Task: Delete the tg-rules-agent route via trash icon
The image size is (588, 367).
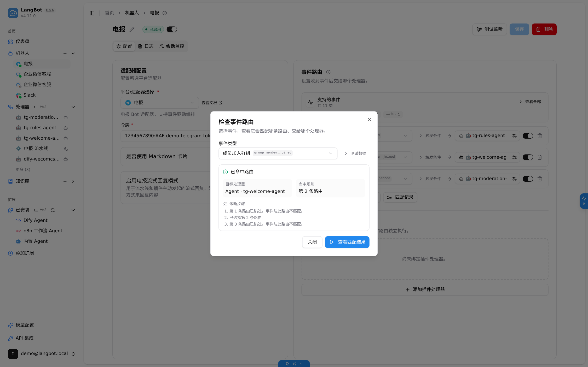Action: pyautogui.click(x=540, y=136)
